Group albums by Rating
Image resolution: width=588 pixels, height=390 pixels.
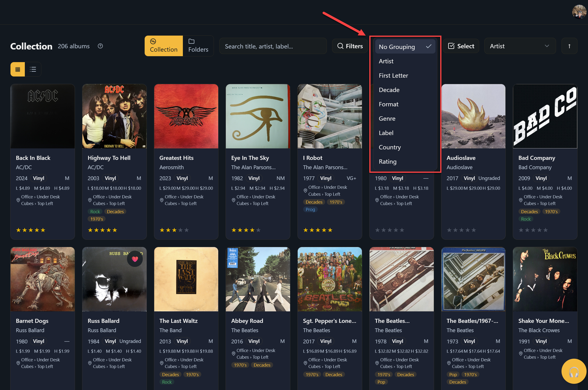(405, 162)
